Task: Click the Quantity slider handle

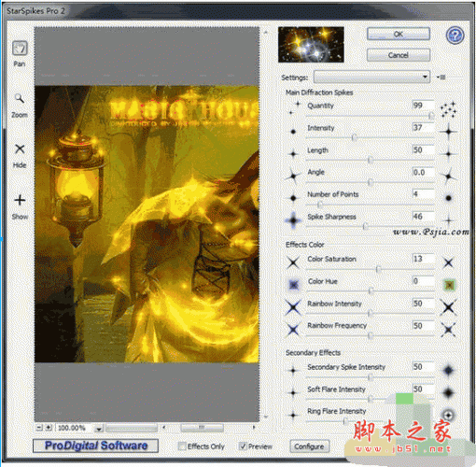Action: coord(431,116)
